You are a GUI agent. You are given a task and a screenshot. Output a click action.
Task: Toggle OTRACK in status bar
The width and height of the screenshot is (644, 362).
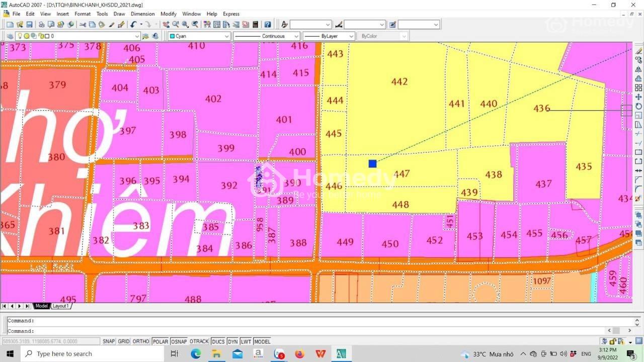coord(199,341)
